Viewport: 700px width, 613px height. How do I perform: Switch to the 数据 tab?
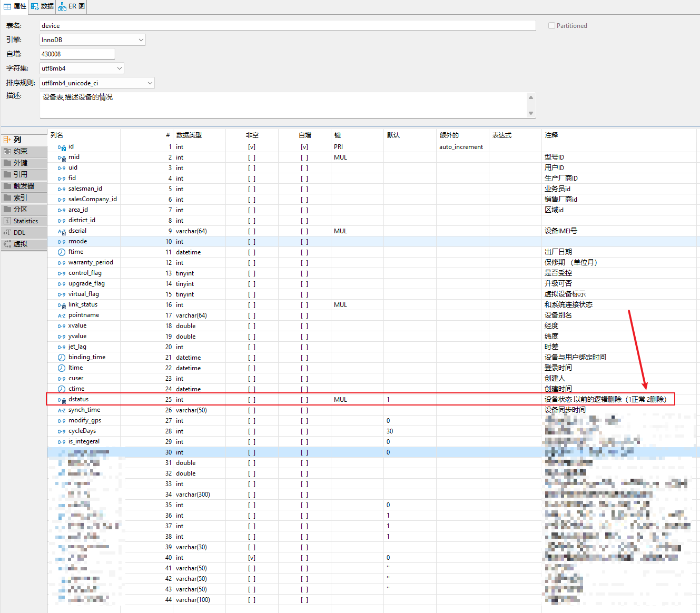click(42, 6)
